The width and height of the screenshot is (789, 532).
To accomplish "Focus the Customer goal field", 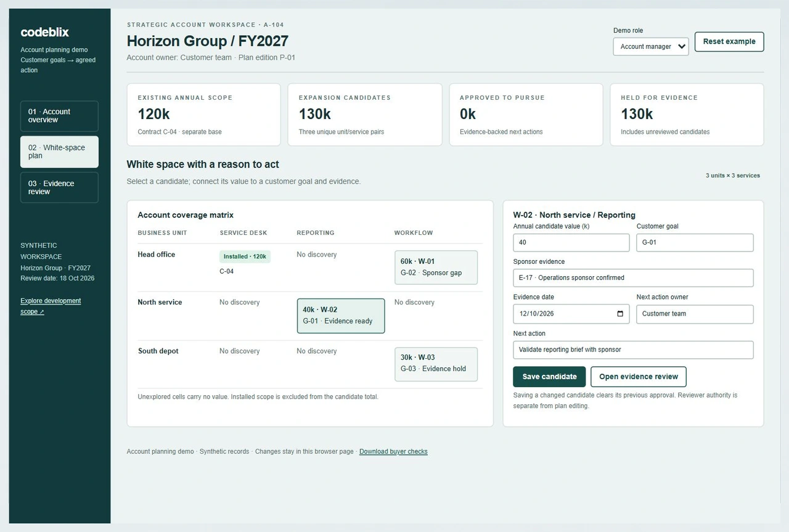I will pyautogui.click(x=695, y=243).
